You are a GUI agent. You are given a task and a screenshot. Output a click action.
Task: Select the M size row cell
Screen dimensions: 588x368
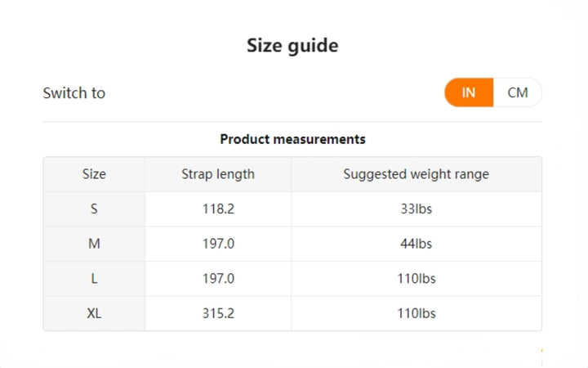(94, 244)
